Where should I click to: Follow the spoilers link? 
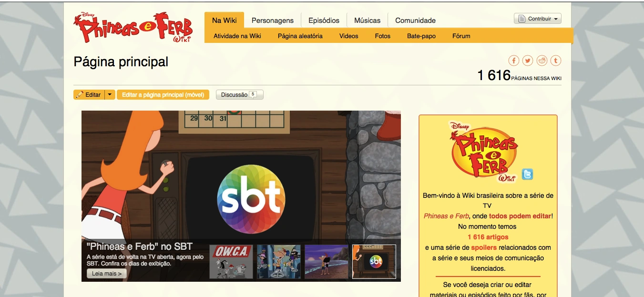484,247
